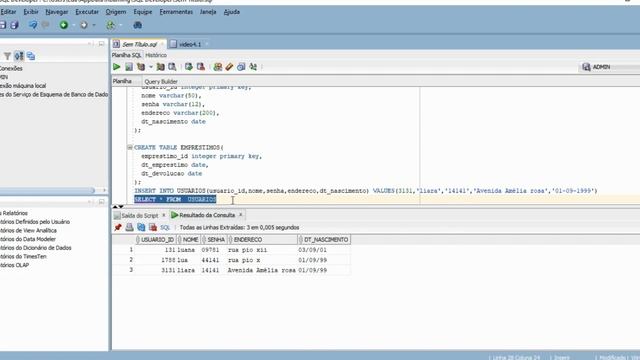This screenshot has height=360, width=640.
Task: Click the Connections panel horizontal scrollbar
Action: [47, 190]
